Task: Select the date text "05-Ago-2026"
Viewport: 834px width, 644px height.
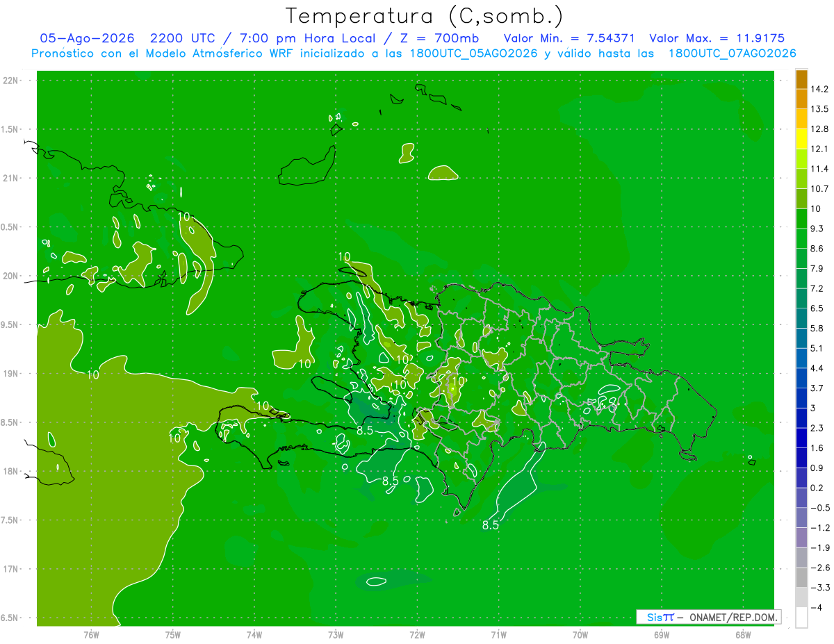Action: (x=86, y=38)
